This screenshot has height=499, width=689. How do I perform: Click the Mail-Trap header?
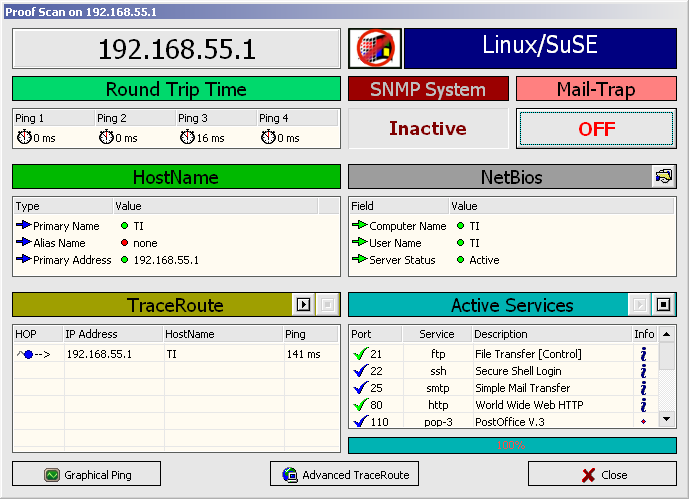[x=596, y=89]
